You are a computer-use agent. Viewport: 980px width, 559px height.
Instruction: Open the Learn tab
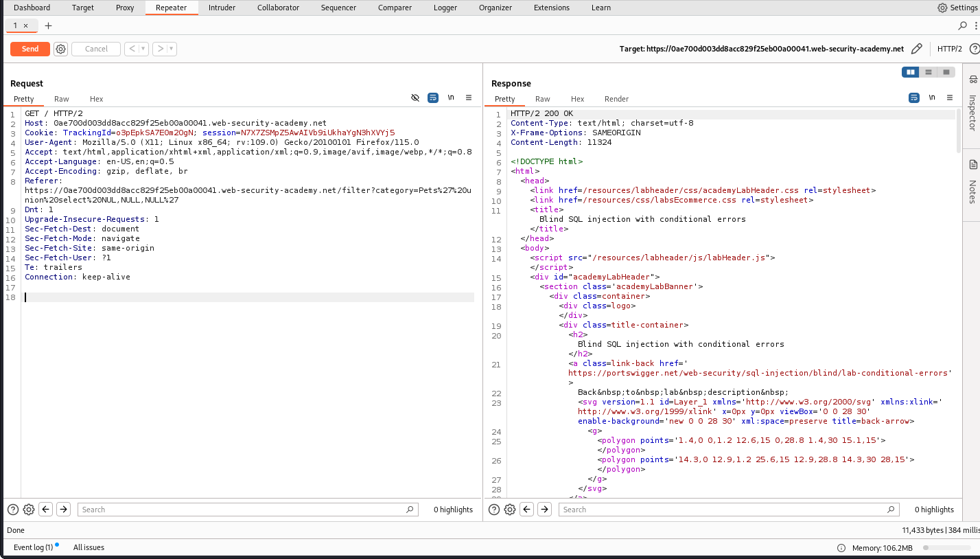[x=601, y=8]
